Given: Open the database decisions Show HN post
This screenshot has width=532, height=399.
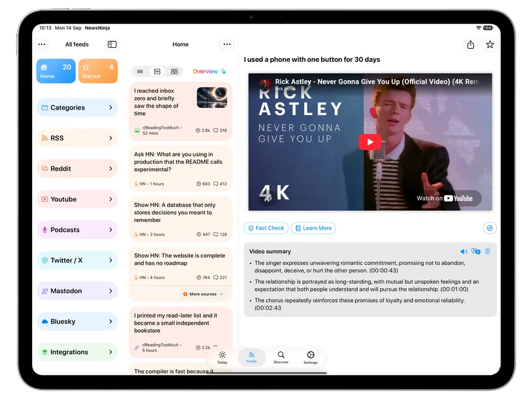Looking at the screenshot, I should [x=181, y=220].
